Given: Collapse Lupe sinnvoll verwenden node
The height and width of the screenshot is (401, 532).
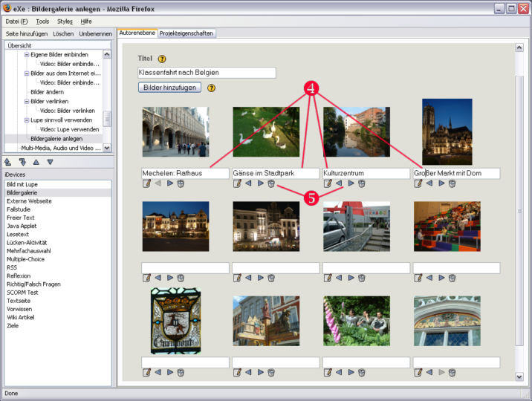Looking at the screenshot, I should (x=27, y=120).
